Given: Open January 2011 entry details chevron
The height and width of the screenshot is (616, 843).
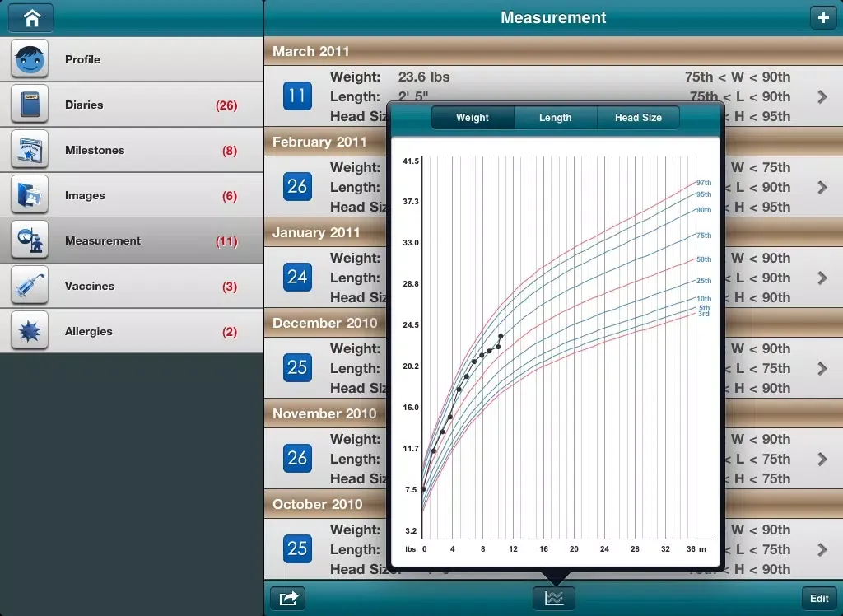Looking at the screenshot, I should coord(822,278).
